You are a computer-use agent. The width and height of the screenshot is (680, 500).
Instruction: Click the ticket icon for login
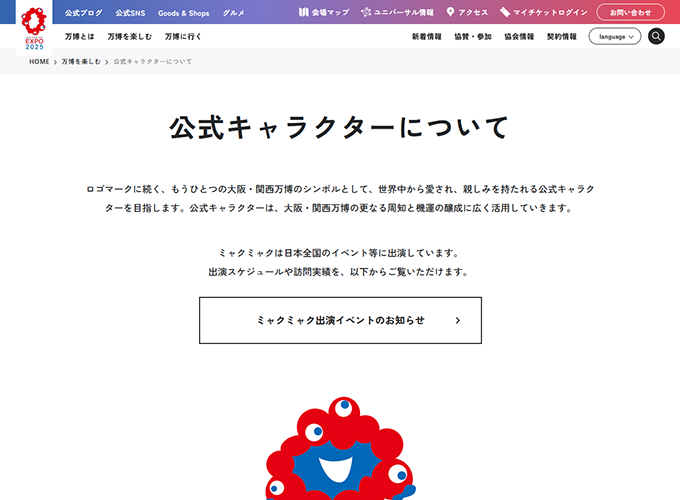pos(504,12)
